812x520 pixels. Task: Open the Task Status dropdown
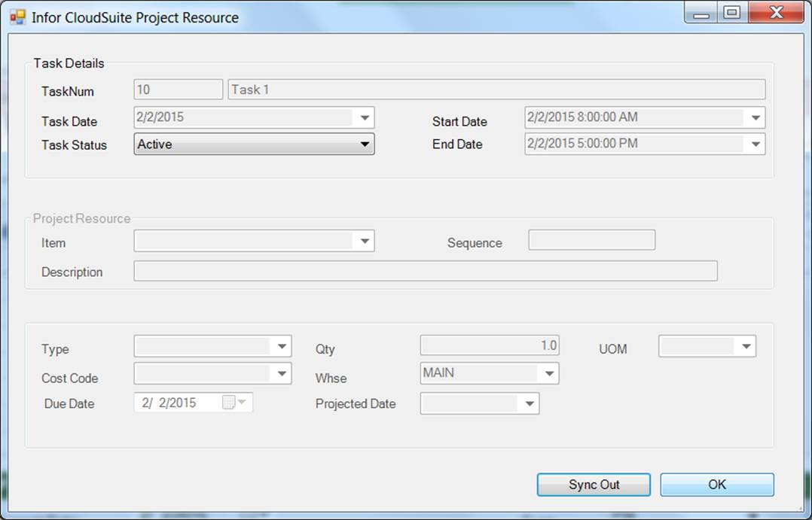pyautogui.click(x=365, y=144)
